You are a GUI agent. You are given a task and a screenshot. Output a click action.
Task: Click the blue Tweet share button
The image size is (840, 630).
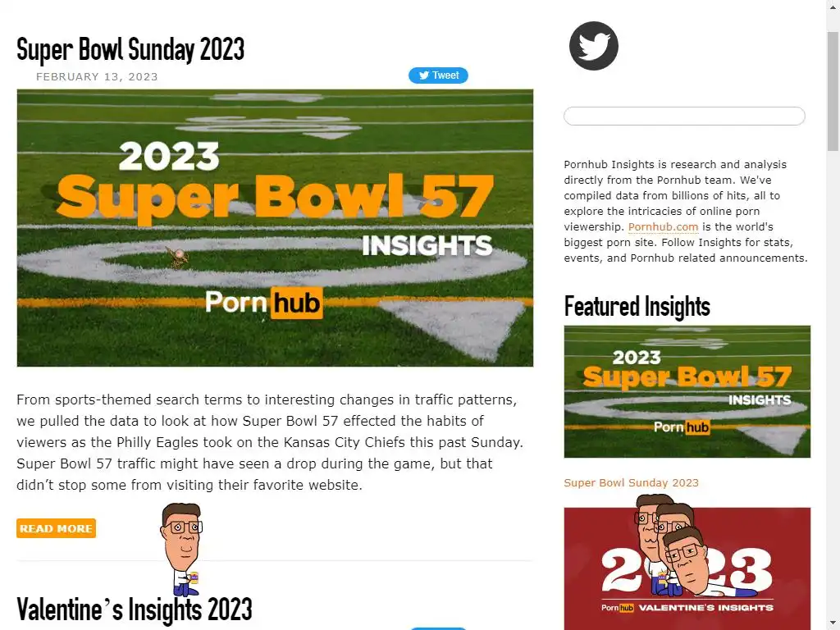coord(438,75)
